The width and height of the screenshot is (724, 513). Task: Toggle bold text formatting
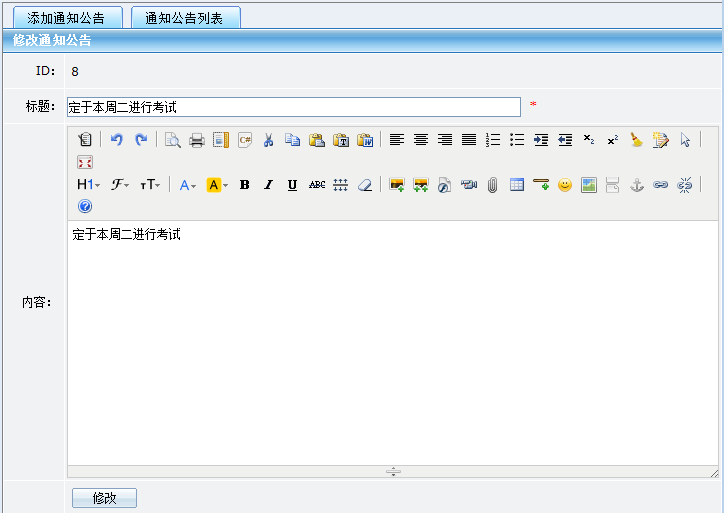[x=244, y=185]
